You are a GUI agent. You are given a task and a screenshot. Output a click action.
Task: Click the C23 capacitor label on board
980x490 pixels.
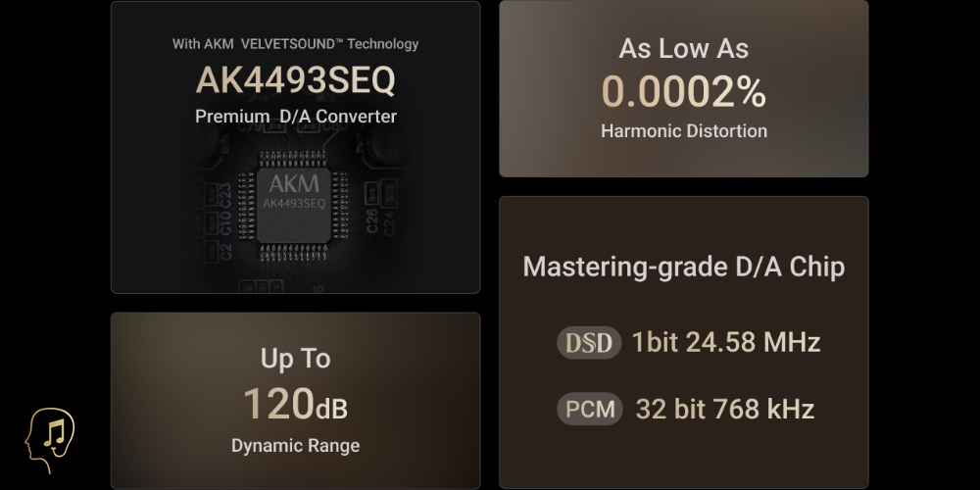[x=225, y=192]
